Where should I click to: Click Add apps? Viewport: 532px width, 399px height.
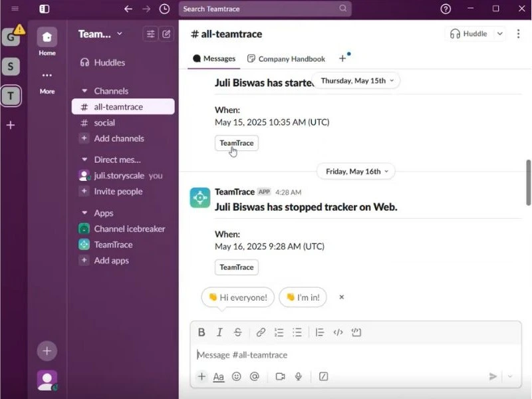click(x=124, y=261)
